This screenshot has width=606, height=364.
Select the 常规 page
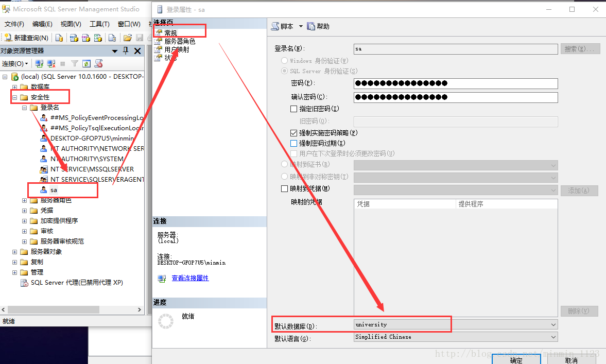click(x=170, y=33)
